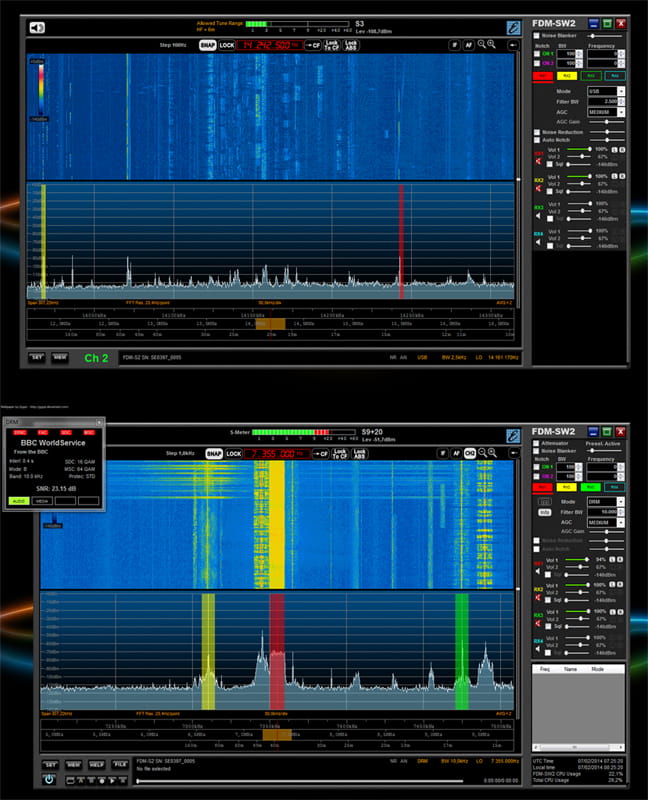Click the FILE button at the bottom
648x800 pixels.
coord(119,764)
